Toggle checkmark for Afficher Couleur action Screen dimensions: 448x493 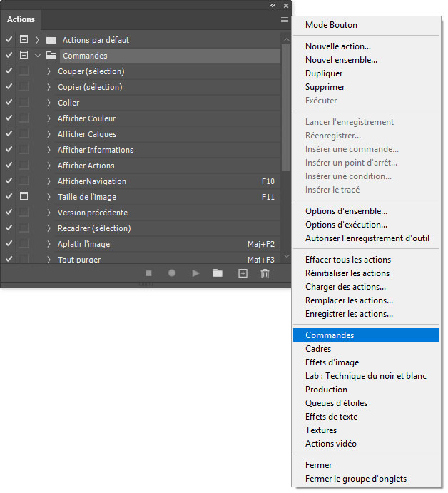9,118
